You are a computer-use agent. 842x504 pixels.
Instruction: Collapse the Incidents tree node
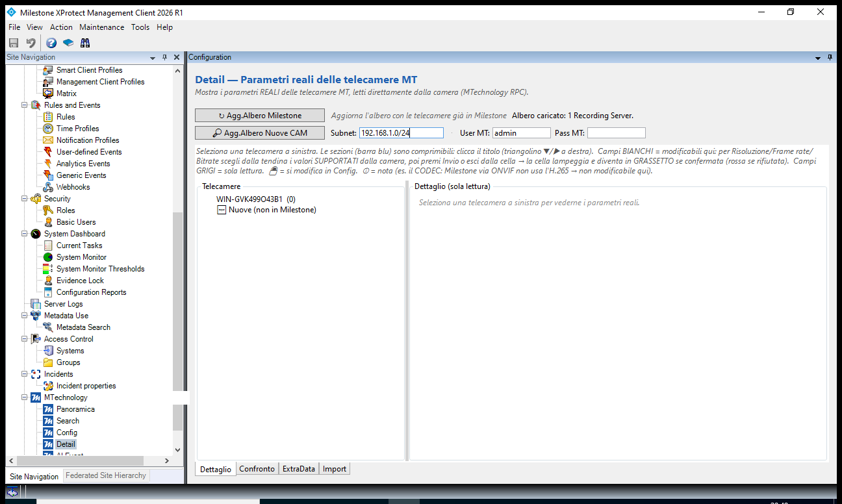25,374
